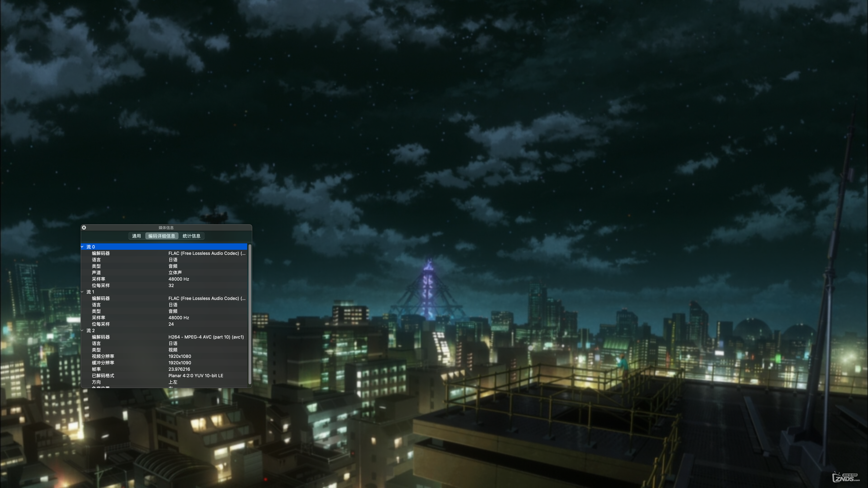Click the FLAC codec value under 流 1
Image resolution: width=868 pixels, height=488 pixels.
point(207,298)
